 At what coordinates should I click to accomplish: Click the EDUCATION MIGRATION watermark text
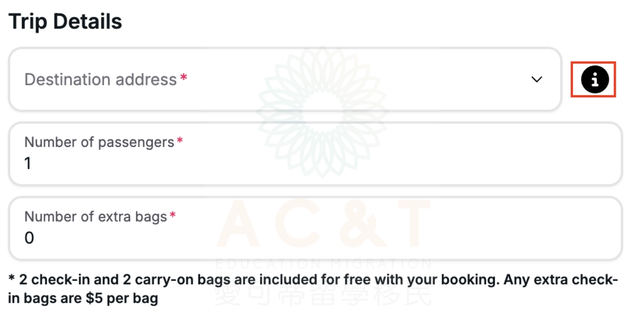(x=323, y=264)
